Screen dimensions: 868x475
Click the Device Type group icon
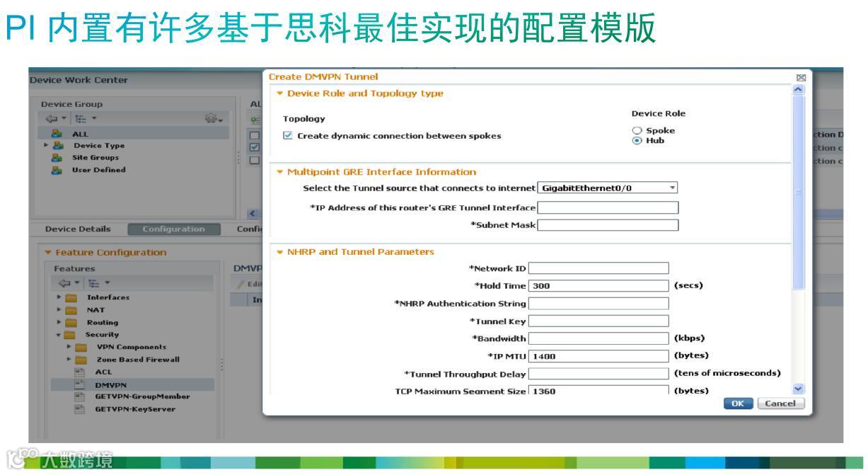[x=57, y=146]
